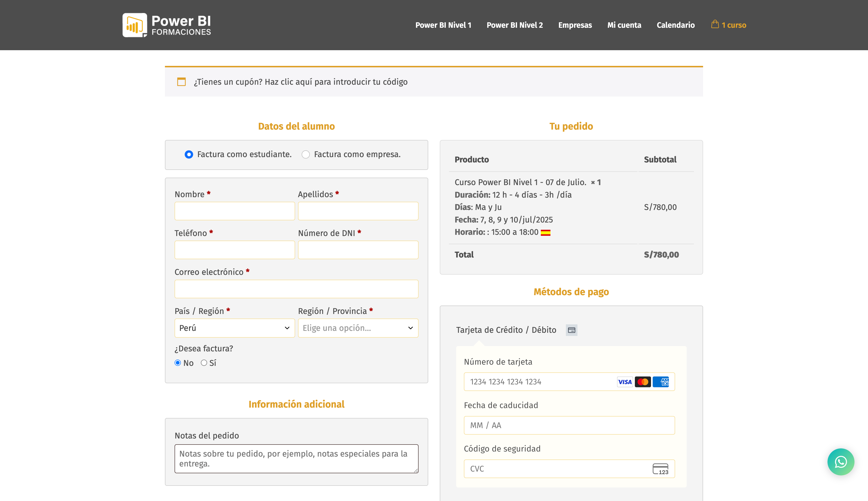Open Mi cuenta menu item

tap(624, 25)
